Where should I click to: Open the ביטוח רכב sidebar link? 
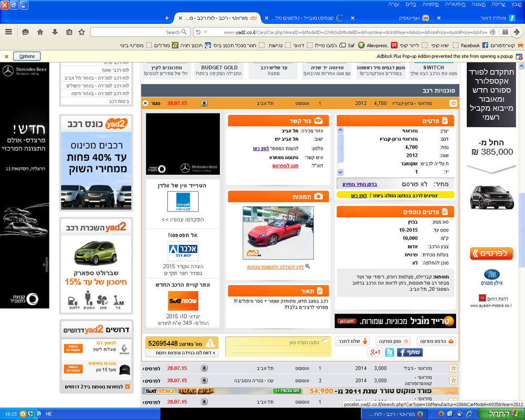click(119, 101)
